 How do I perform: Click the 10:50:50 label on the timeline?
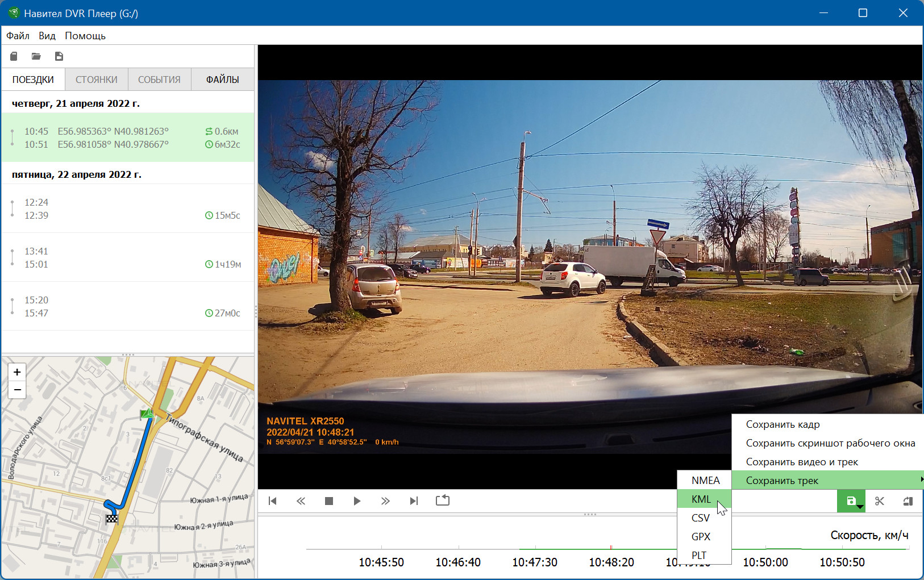click(x=842, y=562)
